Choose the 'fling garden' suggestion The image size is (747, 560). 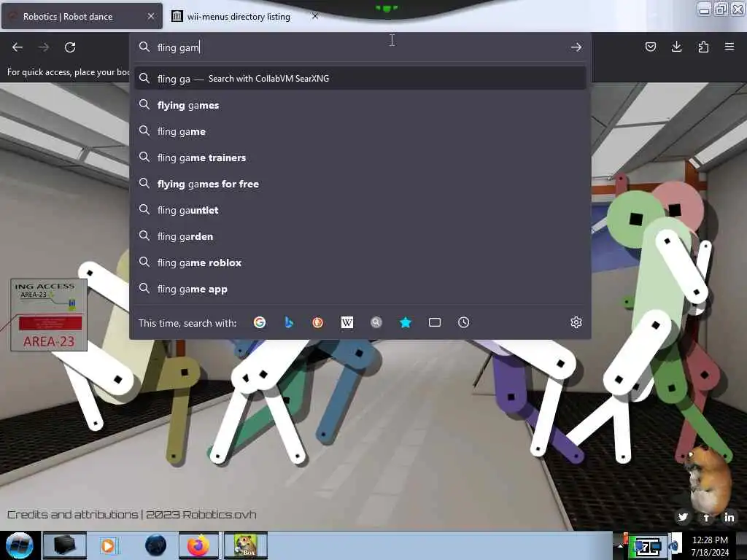(360, 236)
